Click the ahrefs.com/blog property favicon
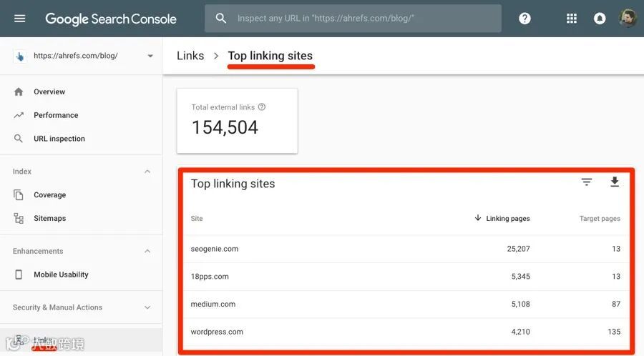This screenshot has height=356, width=644. [20, 56]
